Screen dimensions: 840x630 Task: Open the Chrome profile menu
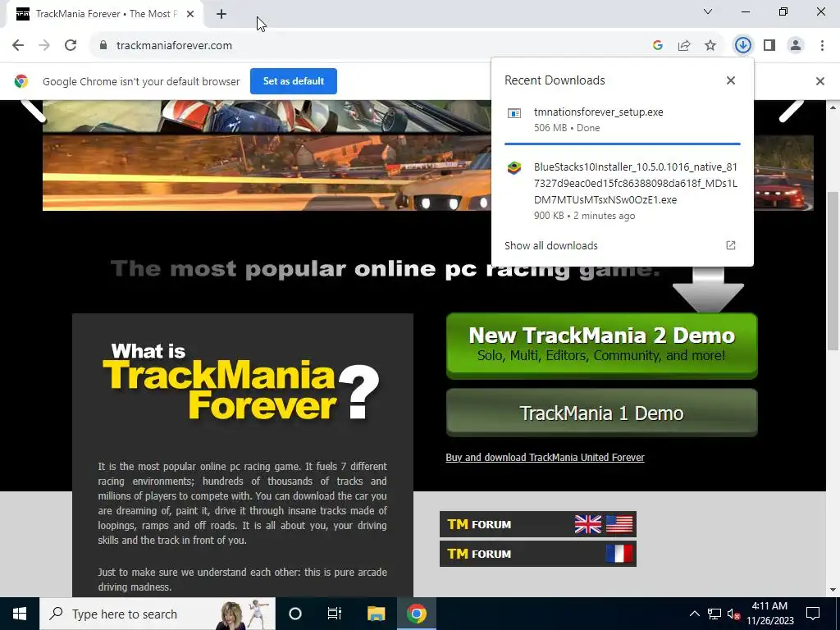796,45
